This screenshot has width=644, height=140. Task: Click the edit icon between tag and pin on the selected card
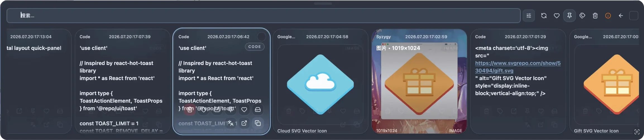(217, 110)
